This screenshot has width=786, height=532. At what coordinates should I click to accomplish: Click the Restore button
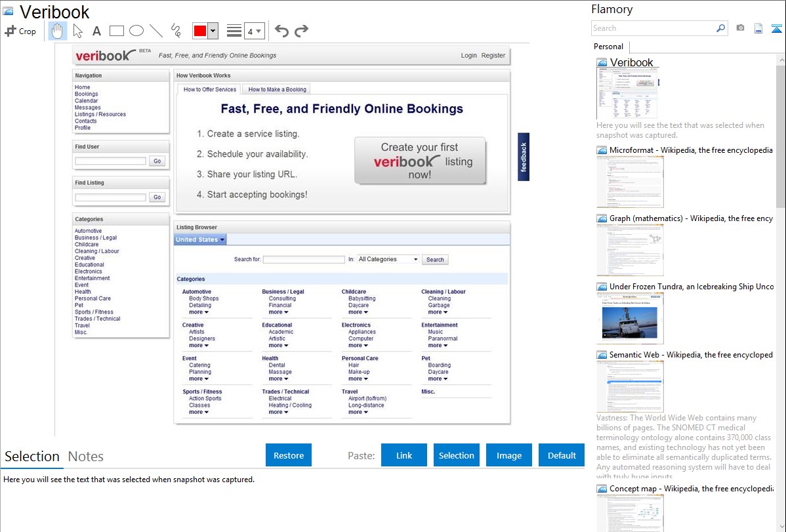click(x=289, y=455)
